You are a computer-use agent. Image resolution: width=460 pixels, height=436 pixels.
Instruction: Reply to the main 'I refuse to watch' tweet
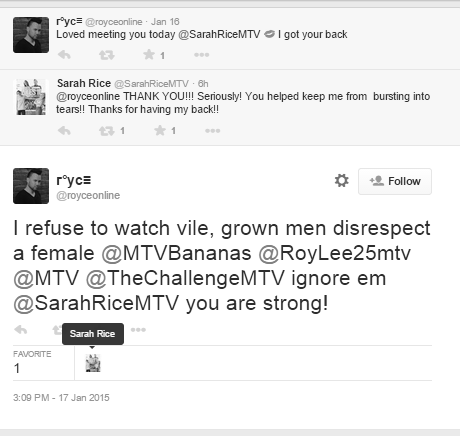point(21,330)
